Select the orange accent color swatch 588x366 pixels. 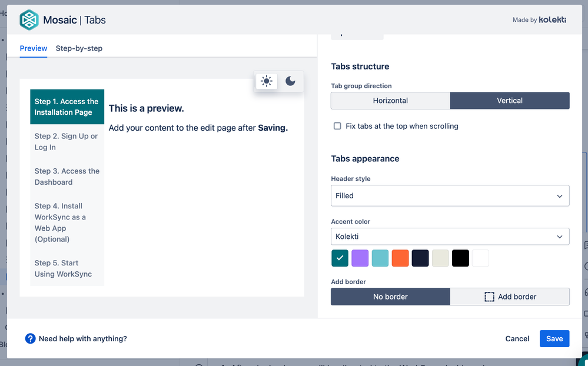click(400, 258)
